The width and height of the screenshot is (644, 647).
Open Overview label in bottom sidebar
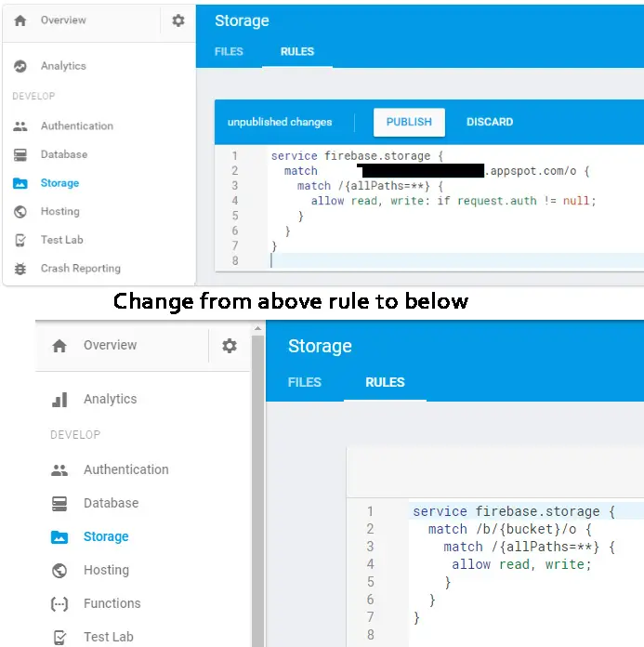point(111,345)
